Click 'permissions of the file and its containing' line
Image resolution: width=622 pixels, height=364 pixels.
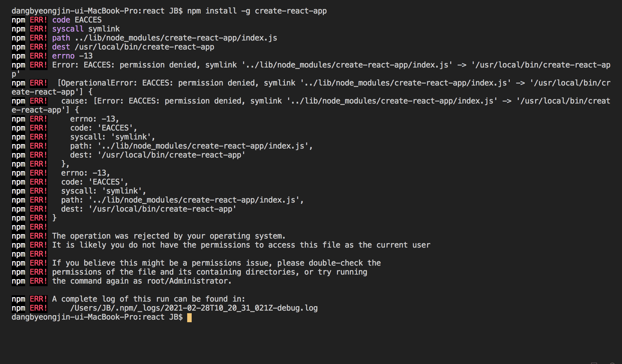pyautogui.click(x=209, y=272)
